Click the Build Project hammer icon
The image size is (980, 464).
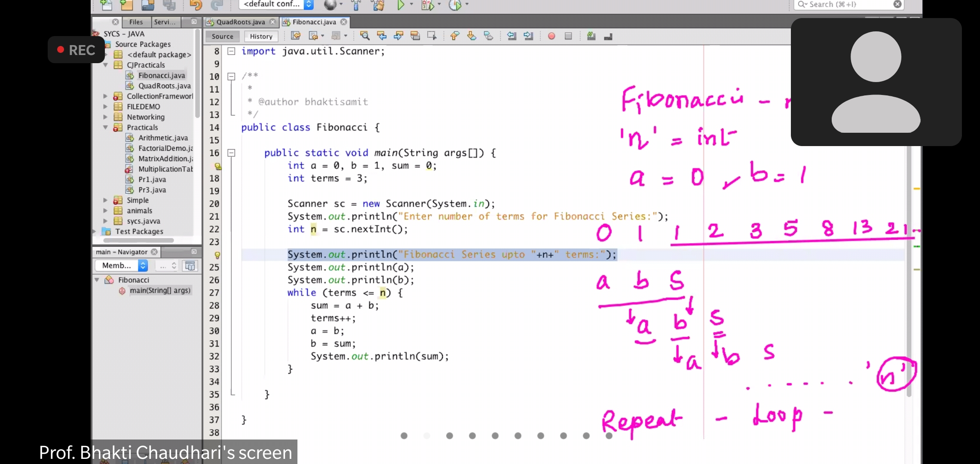coord(356,5)
